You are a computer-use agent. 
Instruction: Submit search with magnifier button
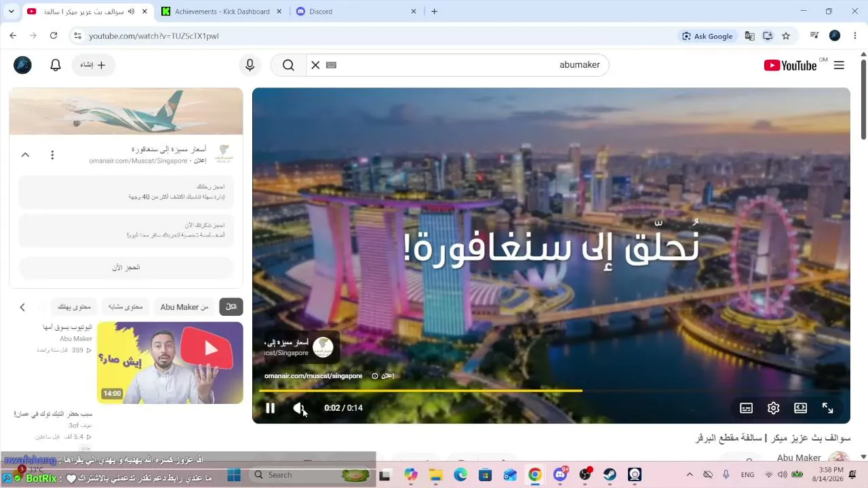[288, 65]
